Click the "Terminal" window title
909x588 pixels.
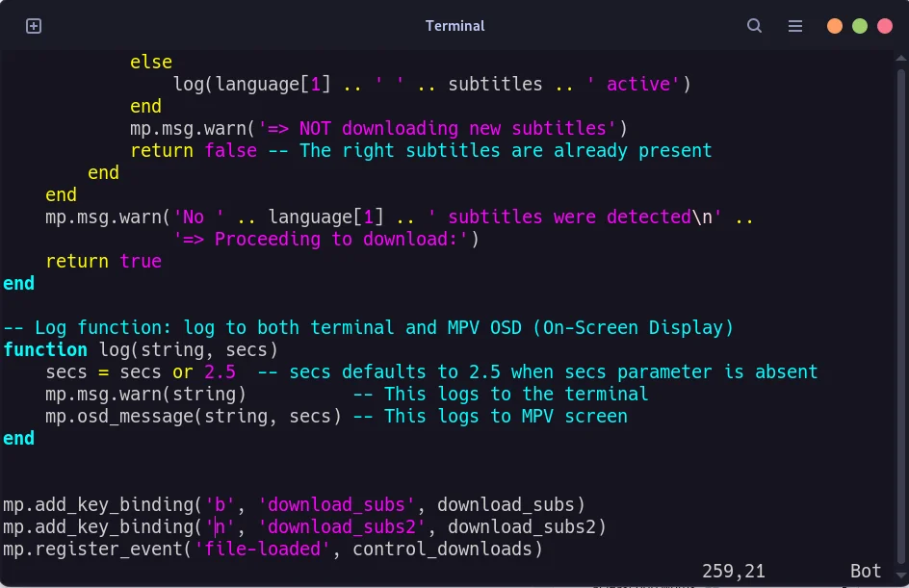pos(454,26)
